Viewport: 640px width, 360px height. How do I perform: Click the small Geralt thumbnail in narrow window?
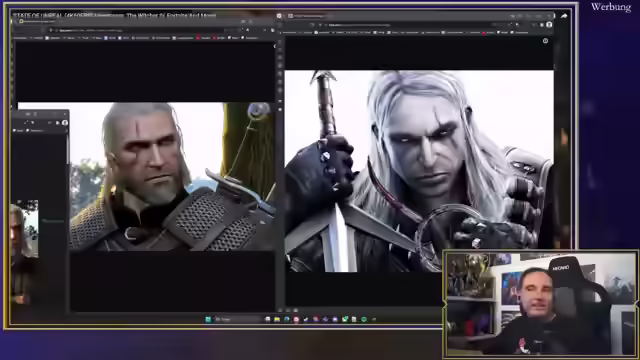24,229
